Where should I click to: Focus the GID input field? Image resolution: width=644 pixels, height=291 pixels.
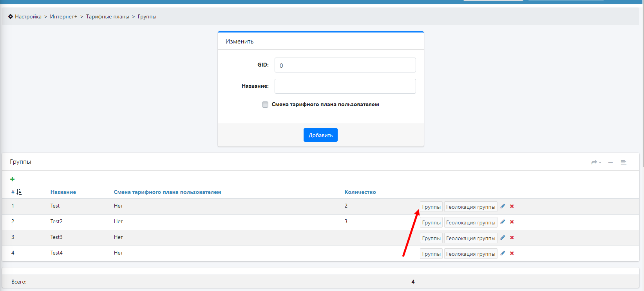pyautogui.click(x=345, y=65)
